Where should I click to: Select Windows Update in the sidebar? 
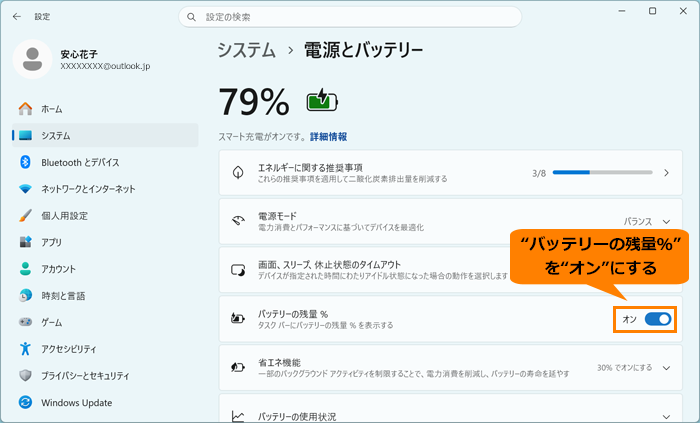105,402
